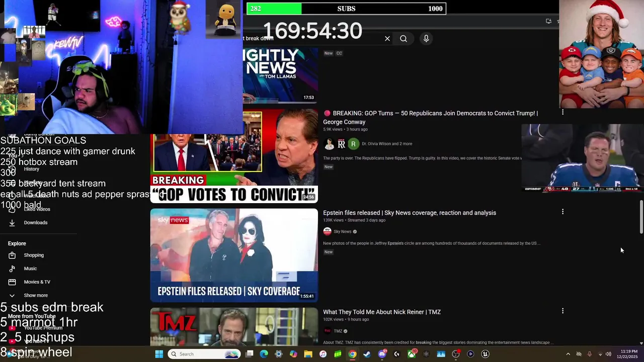Screen dimensions: 644x362
Task: Click the magnifier search button in YouTube
Action: (404, 39)
